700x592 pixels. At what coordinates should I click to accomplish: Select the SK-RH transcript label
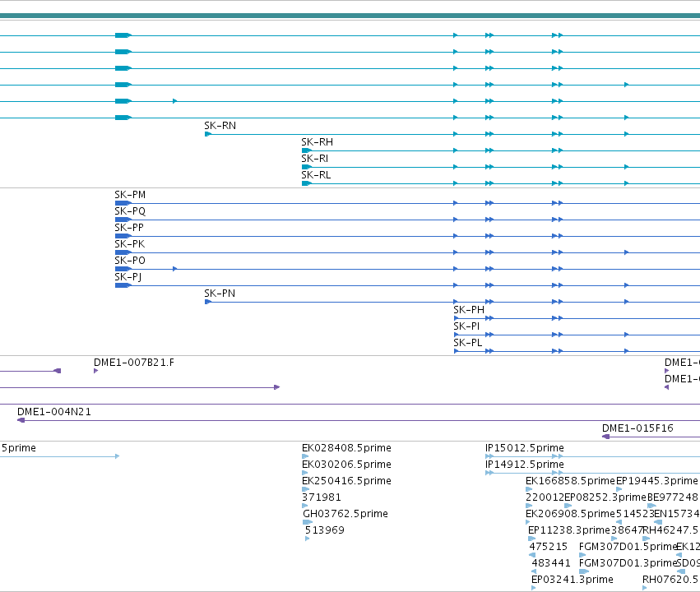point(317,142)
